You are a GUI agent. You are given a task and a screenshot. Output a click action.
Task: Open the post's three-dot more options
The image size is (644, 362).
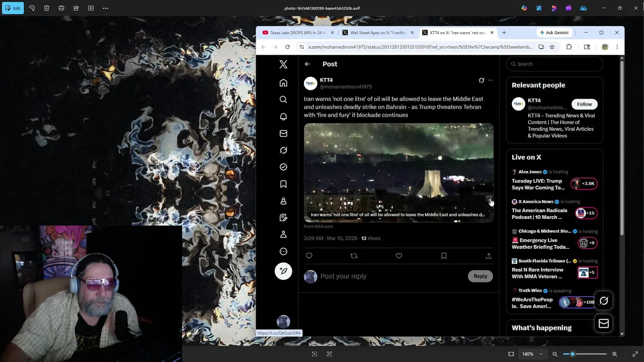click(491, 80)
